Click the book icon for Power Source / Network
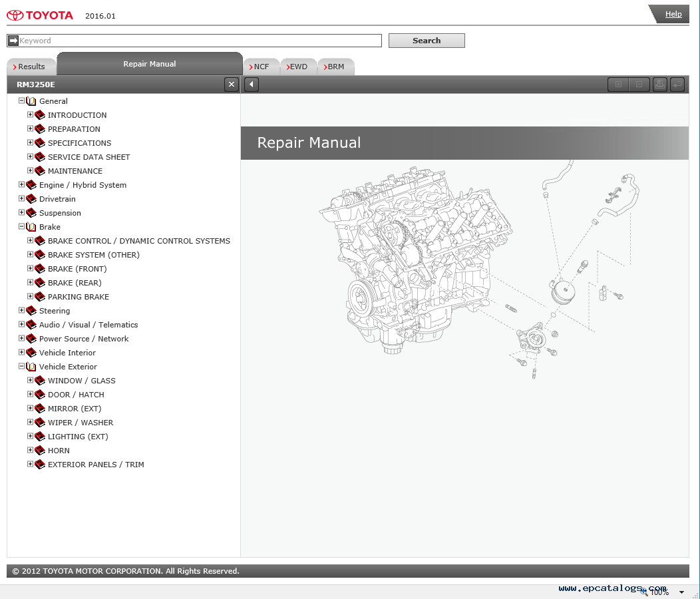The width and height of the screenshot is (700, 599). pyautogui.click(x=31, y=339)
